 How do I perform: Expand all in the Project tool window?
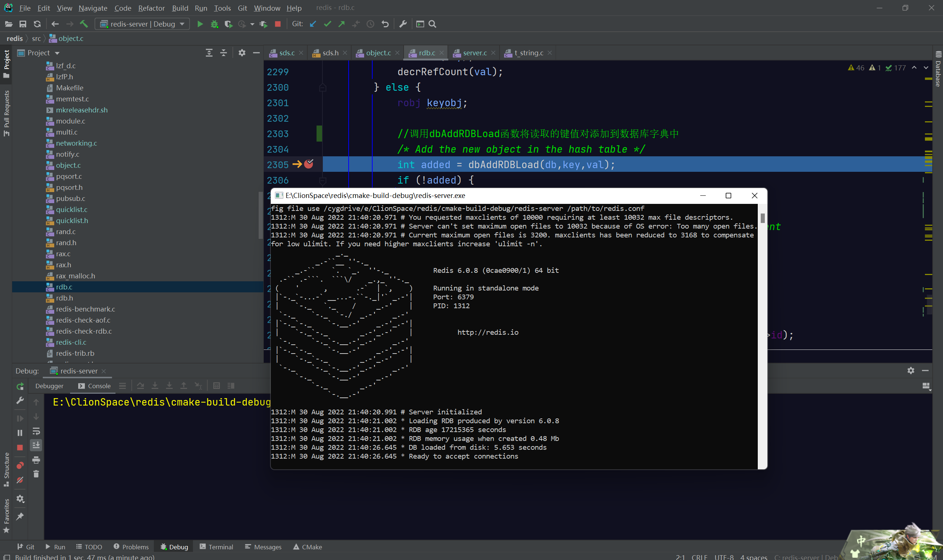(x=209, y=53)
